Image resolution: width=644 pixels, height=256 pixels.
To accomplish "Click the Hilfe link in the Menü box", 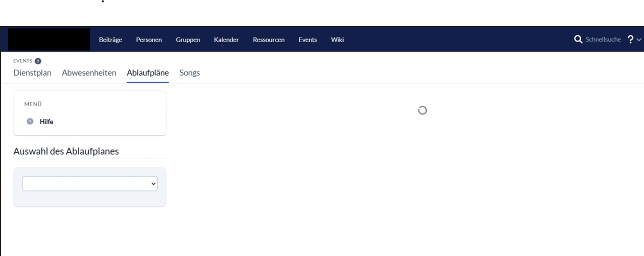I will (x=46, y=121).
